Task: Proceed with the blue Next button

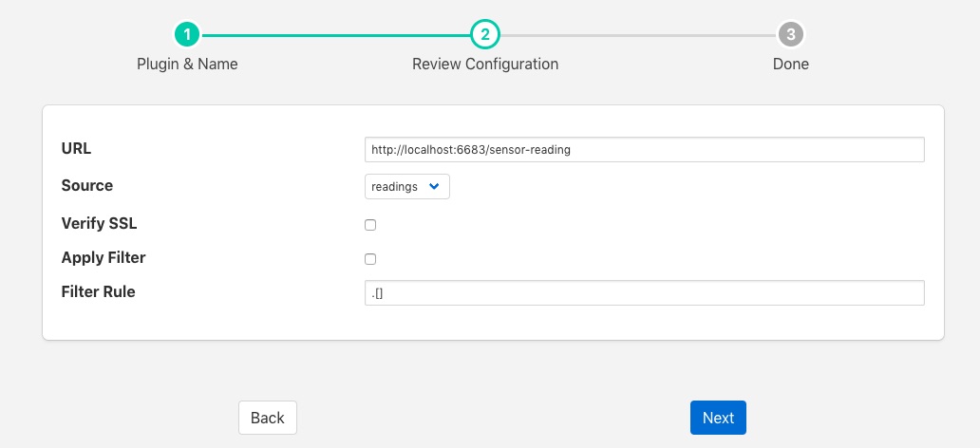Action: pyautogui.click(x=718, y=418)
